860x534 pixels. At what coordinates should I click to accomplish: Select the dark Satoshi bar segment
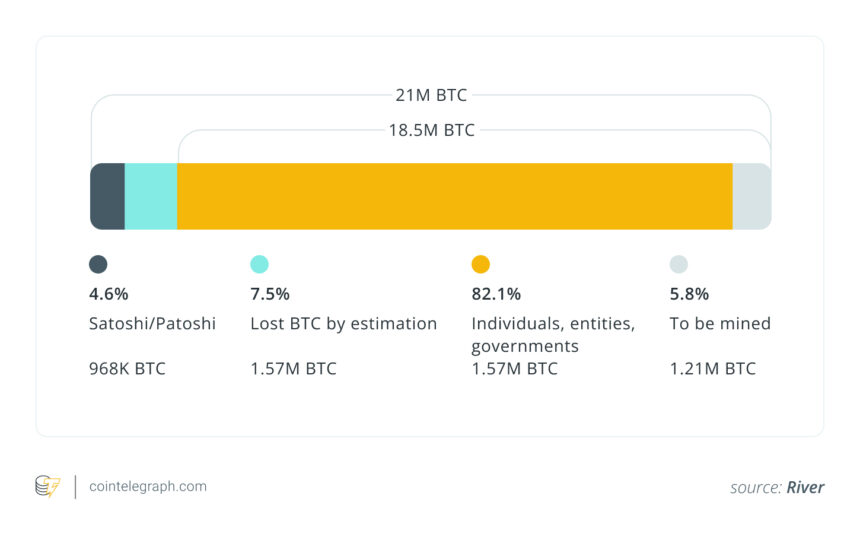[108, 197]
